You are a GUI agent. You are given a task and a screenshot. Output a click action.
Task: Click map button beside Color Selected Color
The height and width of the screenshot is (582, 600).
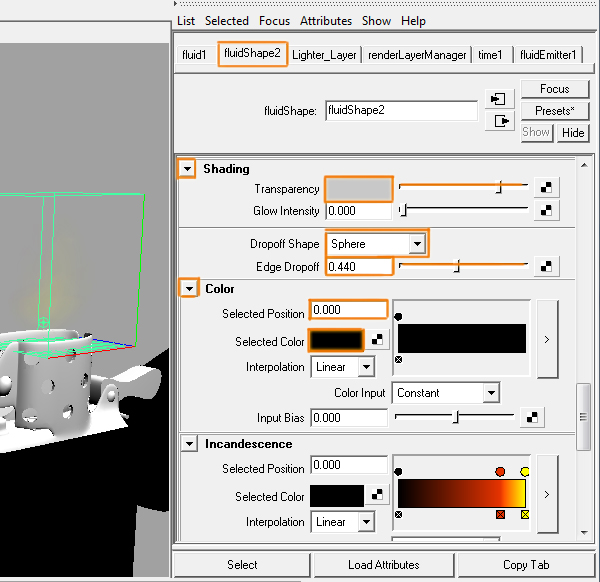[x=377, y=339]
